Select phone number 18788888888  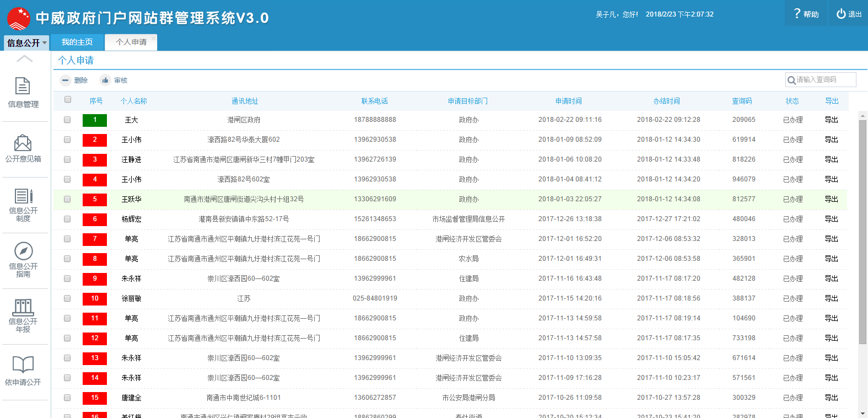pyautogui.click(x=375, y=120)
